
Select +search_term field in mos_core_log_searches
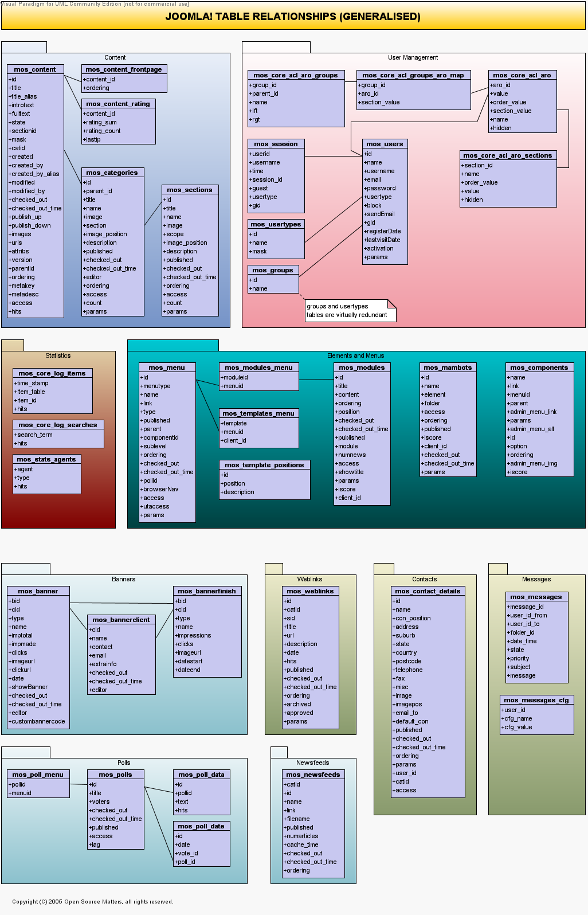tap(33, 435)
